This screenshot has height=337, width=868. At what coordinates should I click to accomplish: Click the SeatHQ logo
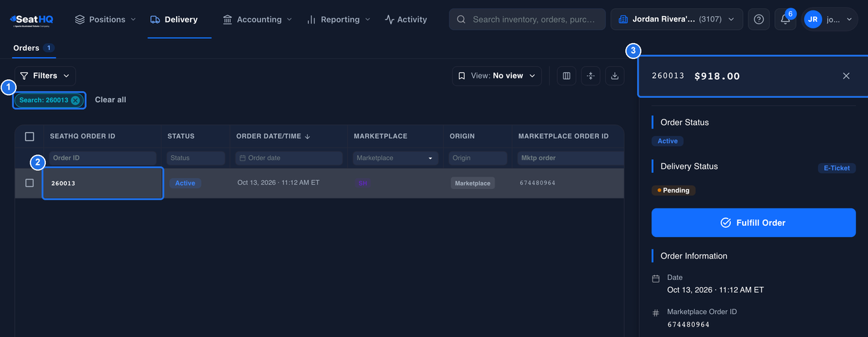[x=31, y=19]
